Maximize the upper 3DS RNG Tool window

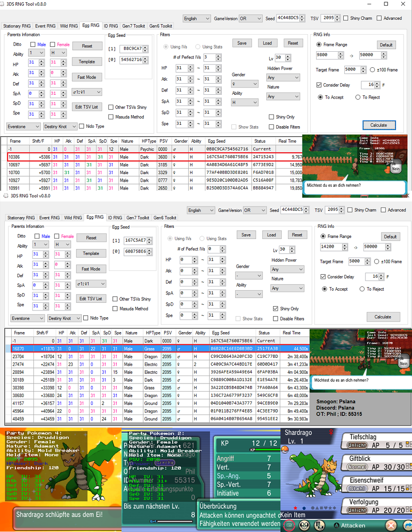point(386,4)
